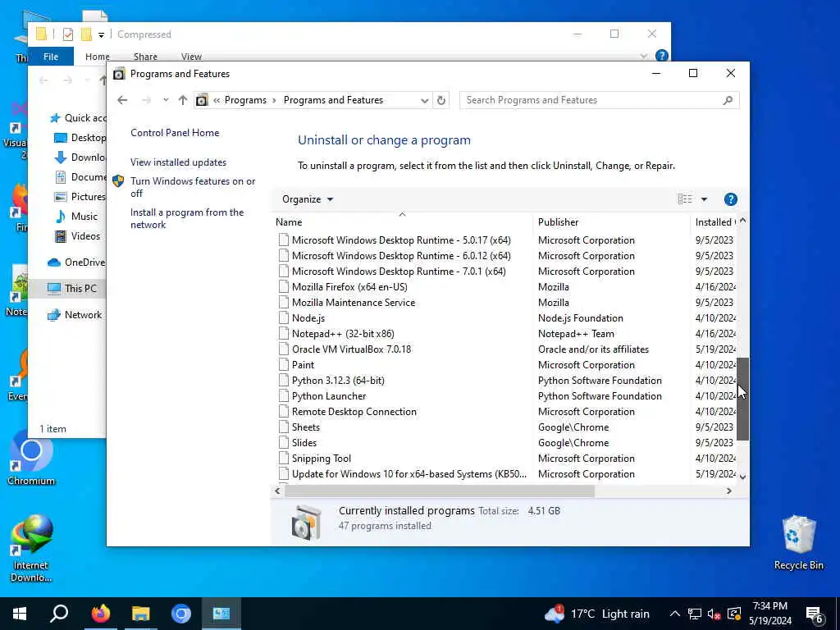Select Music in Compressed window sidebar
840x630 pixels.
click(76, 217)
